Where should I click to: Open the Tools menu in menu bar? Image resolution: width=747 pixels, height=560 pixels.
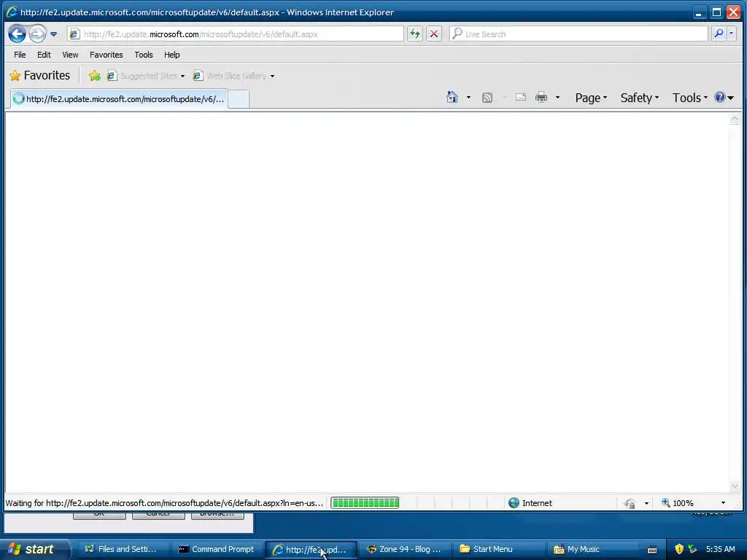(144, 55)
